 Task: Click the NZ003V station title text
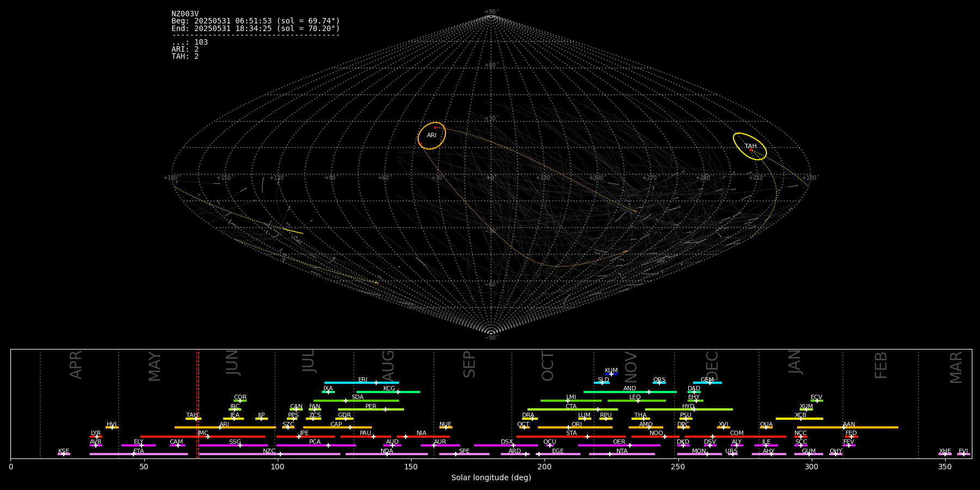click(x=185, y=14)
